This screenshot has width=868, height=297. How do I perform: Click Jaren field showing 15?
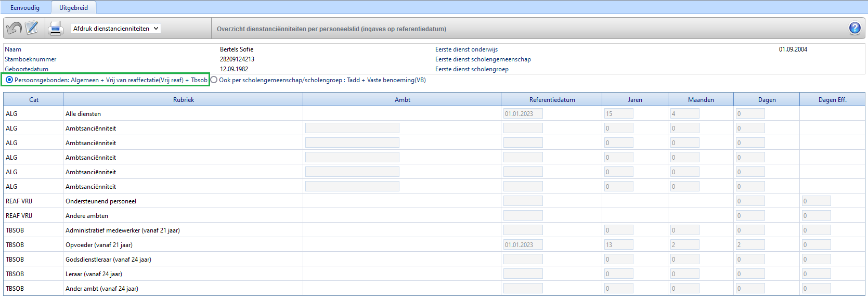tap(619, 113)
